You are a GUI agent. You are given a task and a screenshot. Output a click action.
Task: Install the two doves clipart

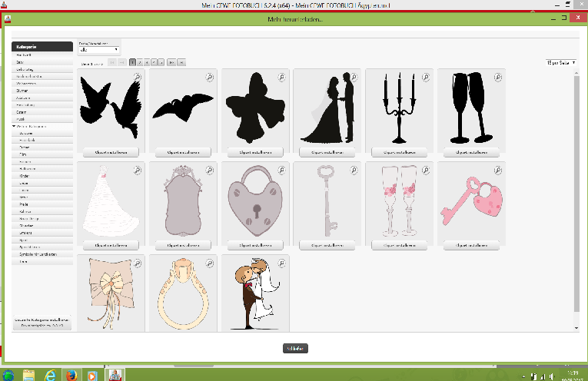click(x=108, y=152)
